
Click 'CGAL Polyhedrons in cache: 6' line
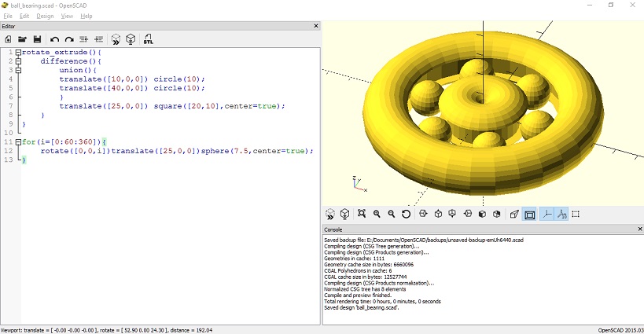coord(358,271)
